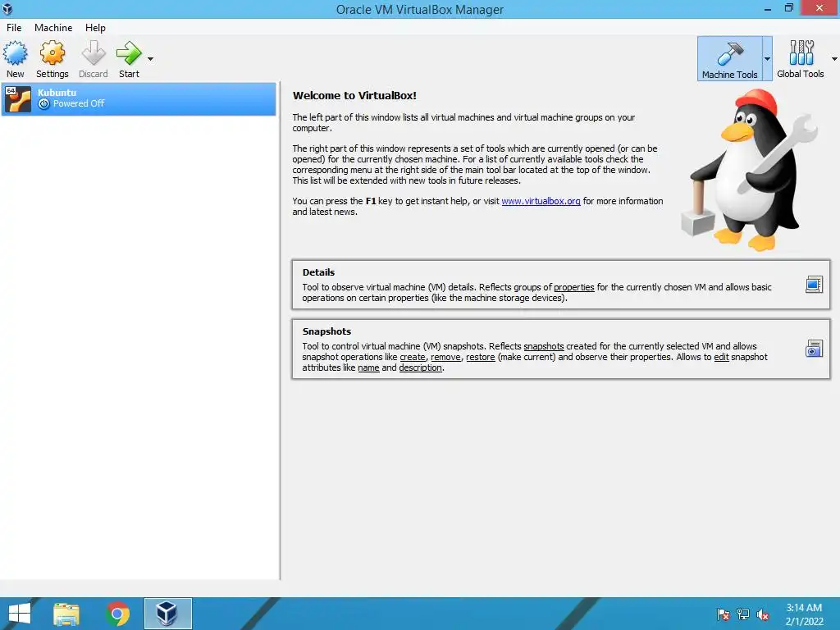Click the muted volume tray icon
840x630 pixels.
pos(763,614)
